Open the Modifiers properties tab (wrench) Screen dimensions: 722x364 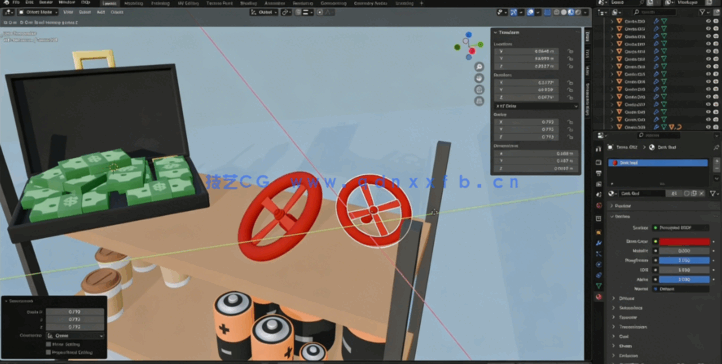pos(599,243)
